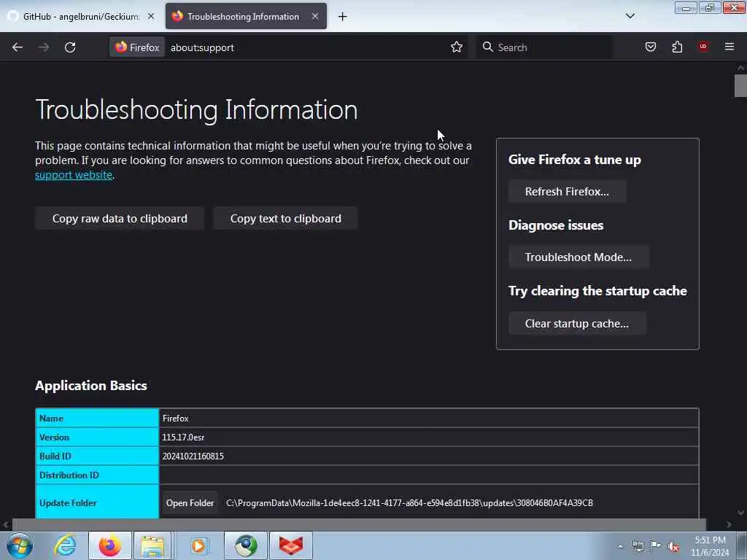Click Clear startup cache button
The image size is (747, 560).
577,323
